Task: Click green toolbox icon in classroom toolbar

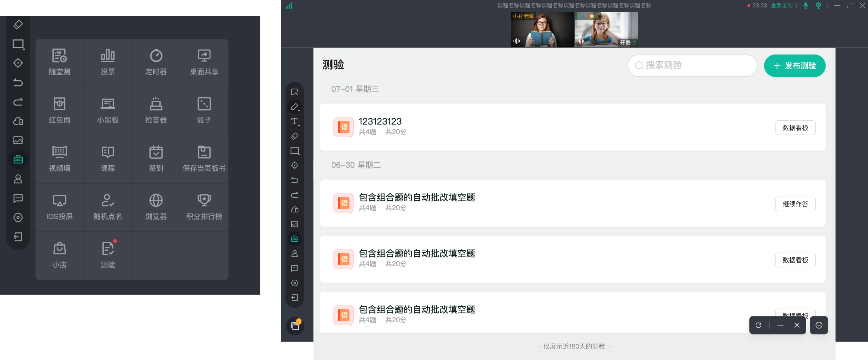Action: click(294, 239)
